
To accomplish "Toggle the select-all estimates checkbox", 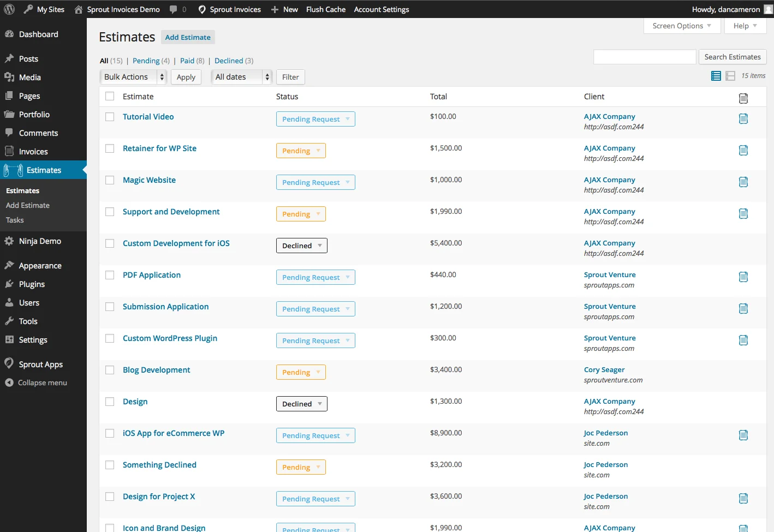I will point(109,96).
